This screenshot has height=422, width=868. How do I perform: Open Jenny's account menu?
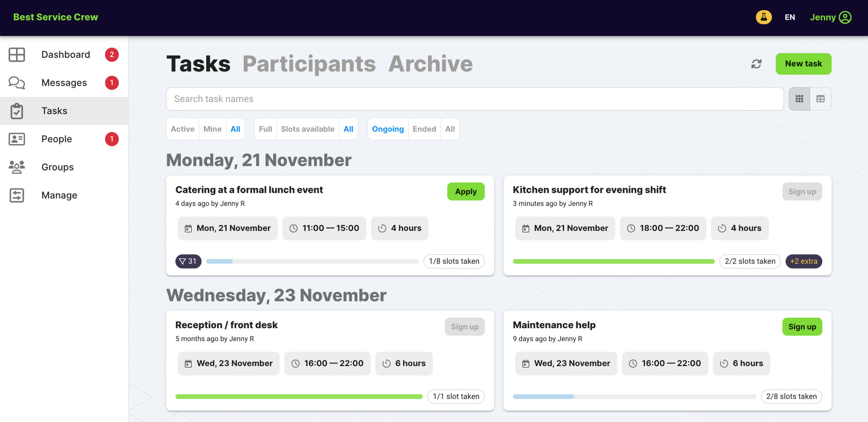[x=830, y=17]
